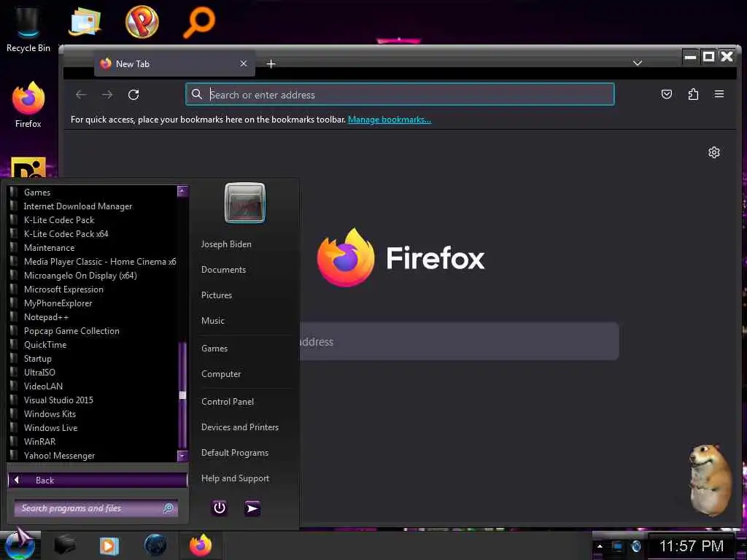Open New Tab personalize gear settings
Viewport: 747px width, 560px height.
point(713,152)
